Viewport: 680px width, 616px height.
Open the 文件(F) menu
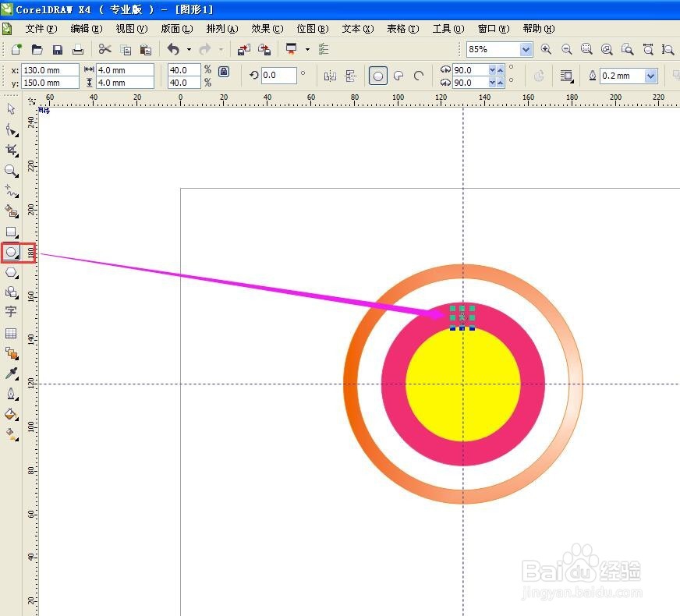pyautogui.click(x=41, y=29)
